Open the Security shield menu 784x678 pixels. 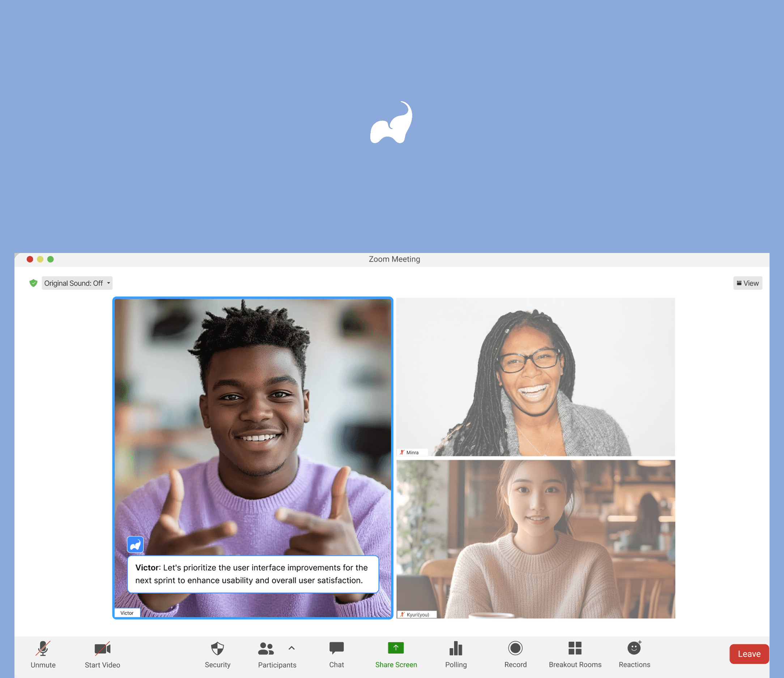217,653
